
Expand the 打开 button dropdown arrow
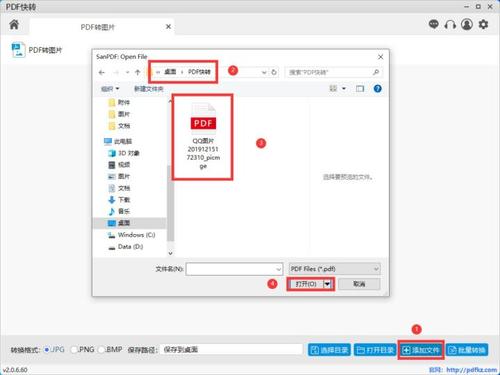tap(328, 284)
